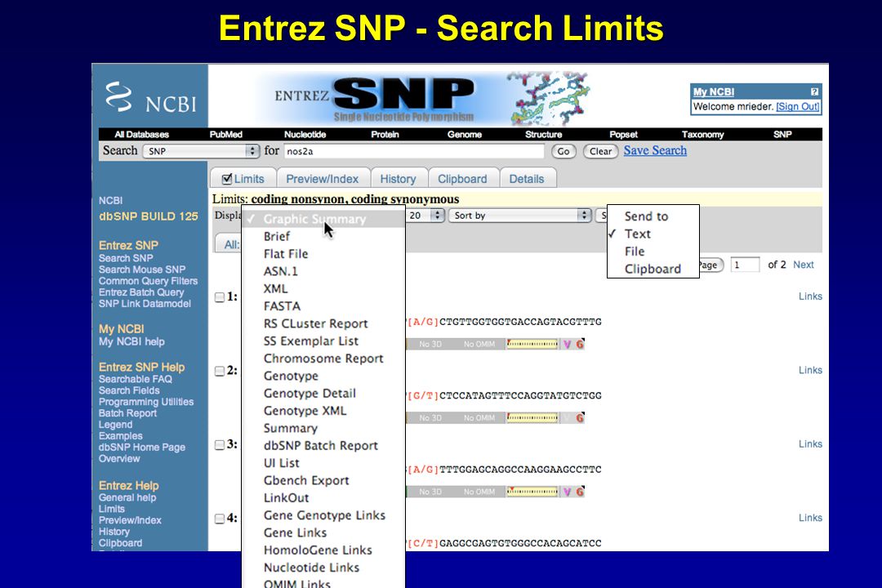This screenshot has height=588, width=882.
Task: Switch to the Preview/Index tab
Action: coord(323,179)
